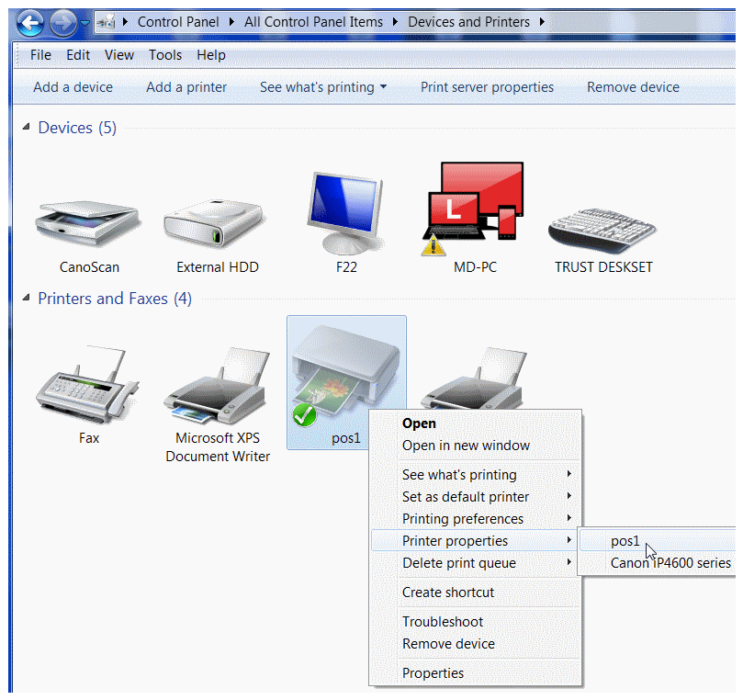Select the printer icon behind the context menu
Screen dimensions: 743x700
[474, 378]
